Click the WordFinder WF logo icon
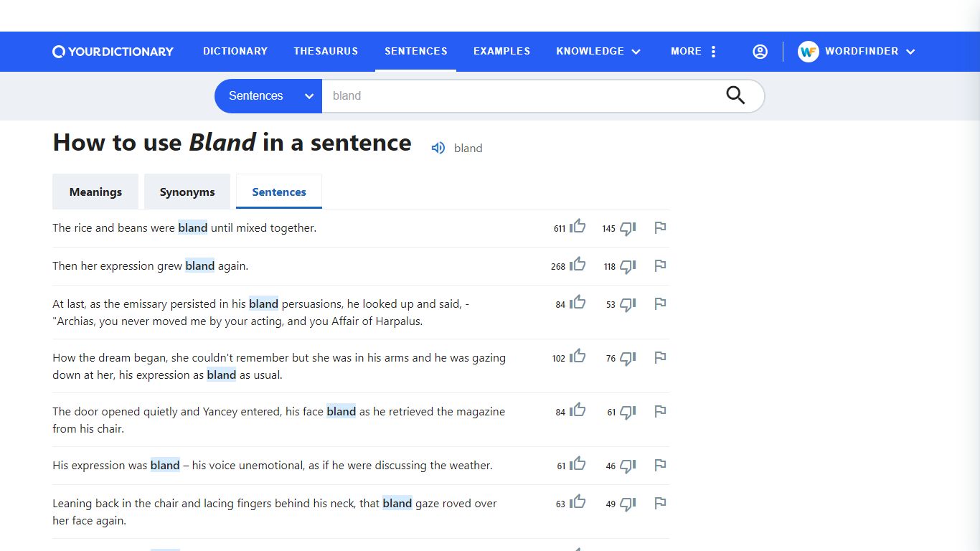Image resolution: width=980 pixels, height=551 pixels. click(809, 52)
